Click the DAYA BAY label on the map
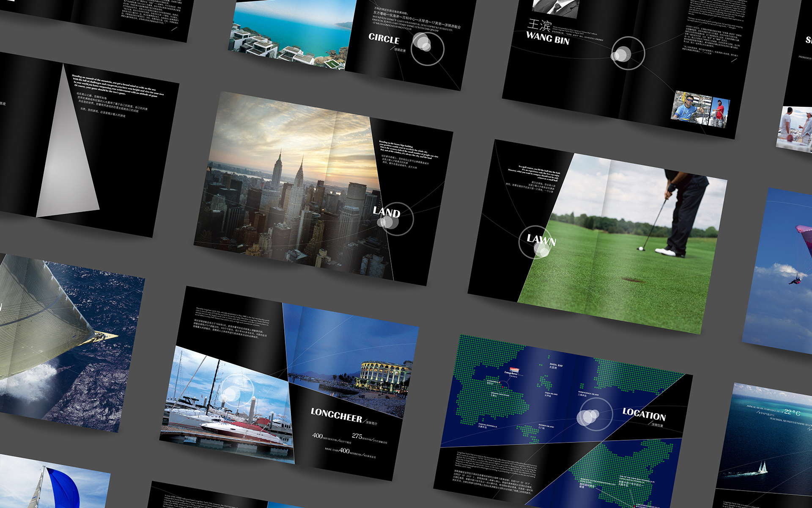 (556, 364)
